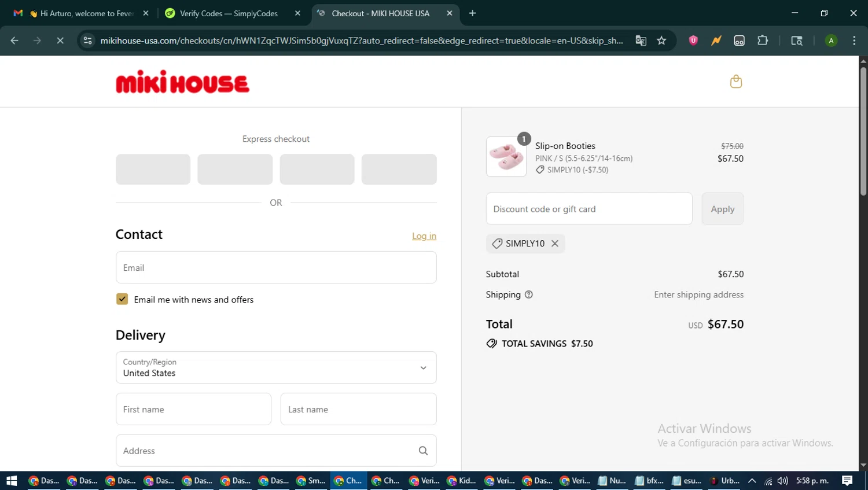Open a new browser tab

[472, 13]
